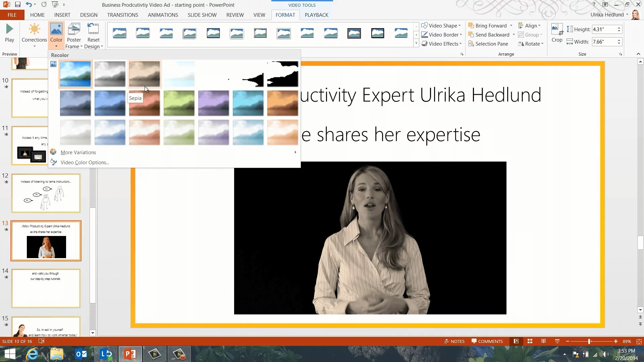The image size is (644, 362).
Task: Open the Video Border dropdown
Action: pyautogui.click(x=442, y=35)
